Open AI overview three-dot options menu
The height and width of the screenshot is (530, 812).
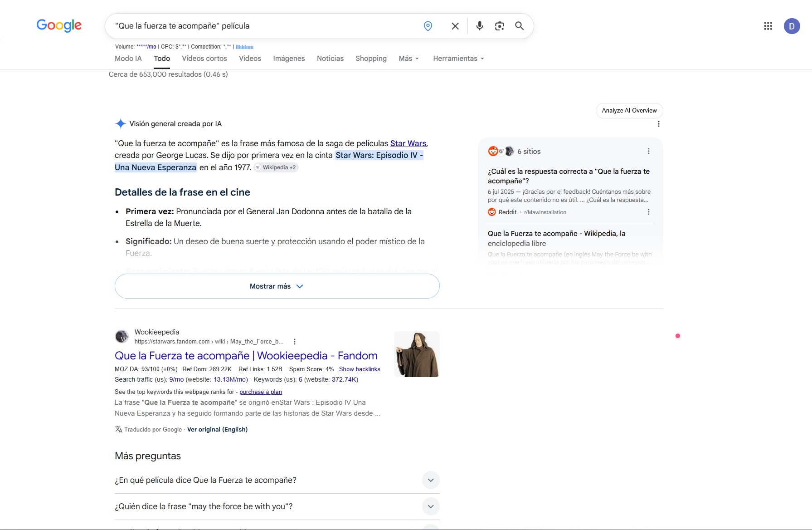(659, 124)
